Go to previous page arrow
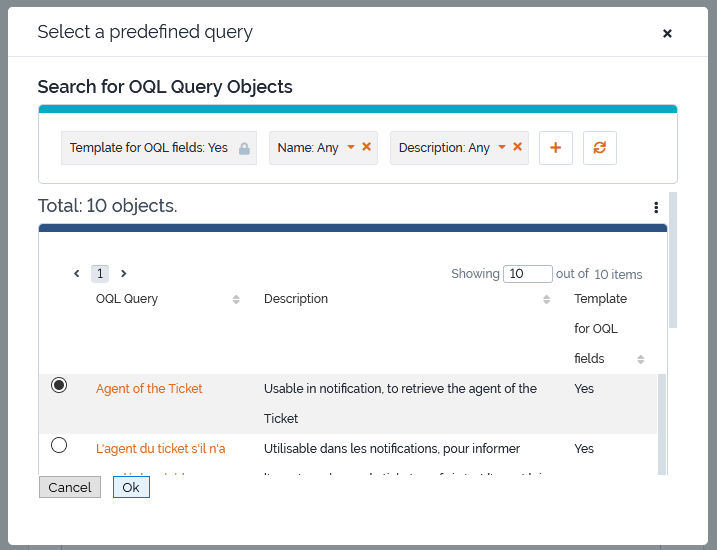The image size is (717, 550). point(77,274)
